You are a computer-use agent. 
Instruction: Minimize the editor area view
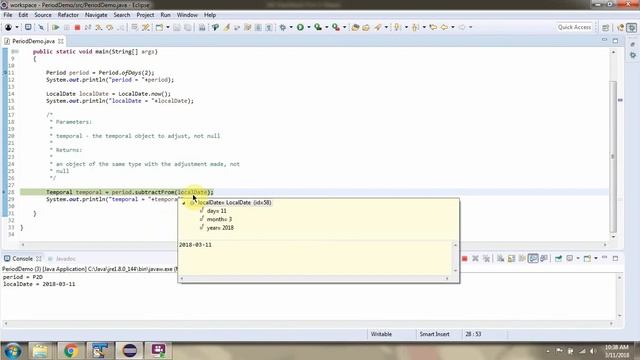(x=604, y=40)
